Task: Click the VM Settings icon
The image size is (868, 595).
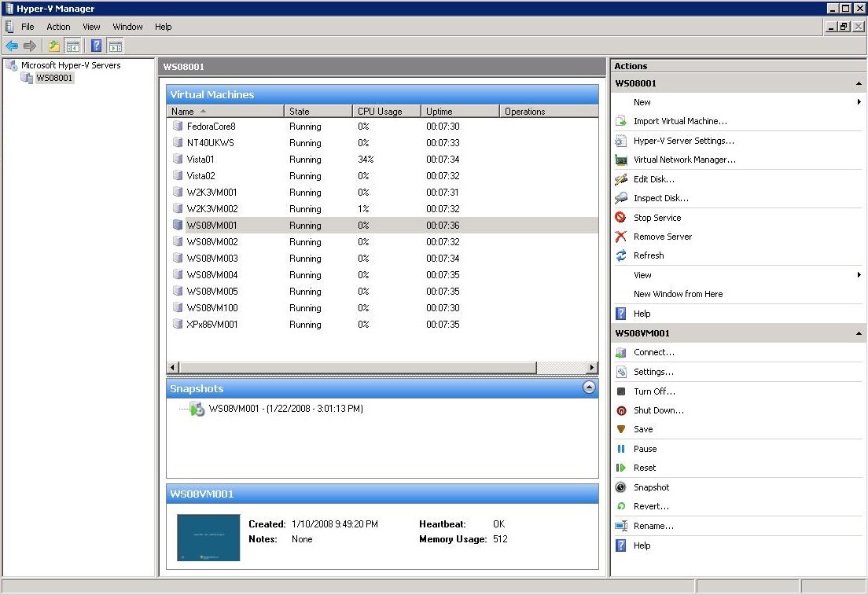Action: pos(621,372)
